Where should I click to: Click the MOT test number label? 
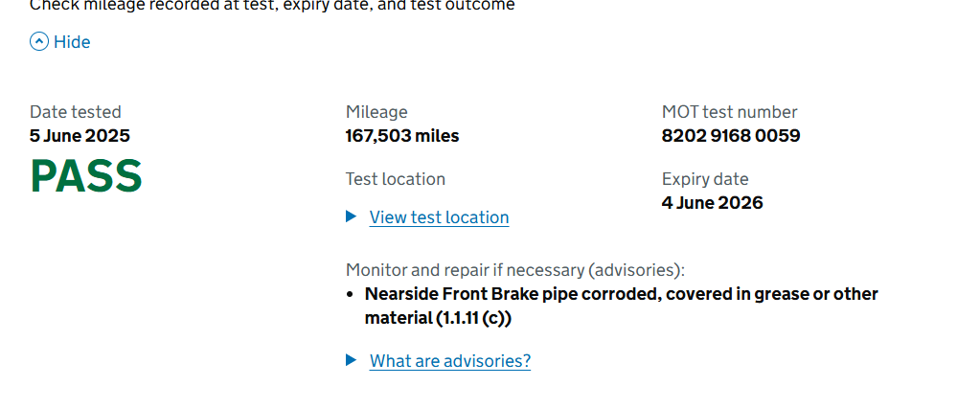[x=729, y=112]
